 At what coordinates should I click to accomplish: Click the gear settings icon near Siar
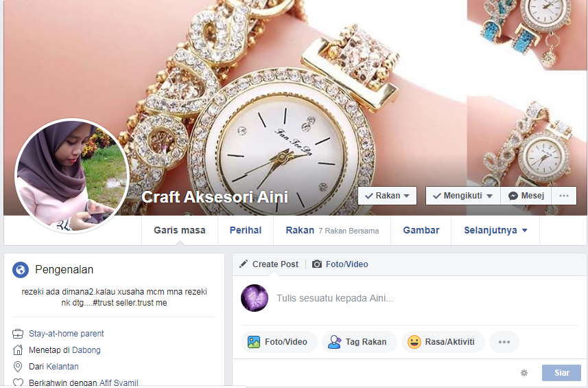tap(524, 373)
